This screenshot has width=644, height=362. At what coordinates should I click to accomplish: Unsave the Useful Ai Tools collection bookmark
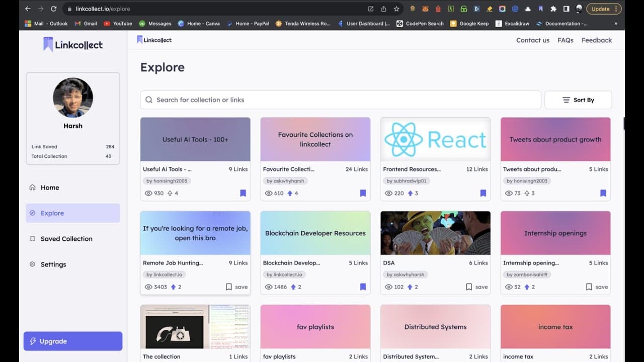243,193
